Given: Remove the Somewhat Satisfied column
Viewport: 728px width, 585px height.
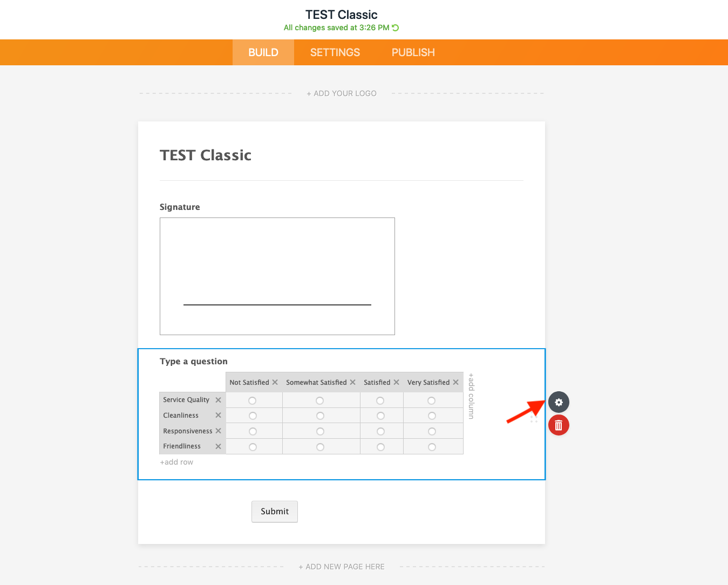Looking at the screenshot, I should [x=353, y=382].
